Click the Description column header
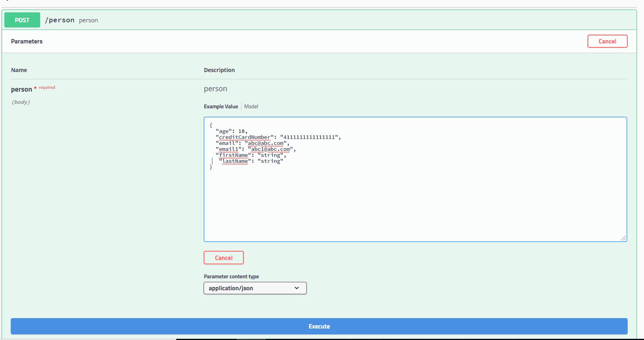 [x=219, y=70]
